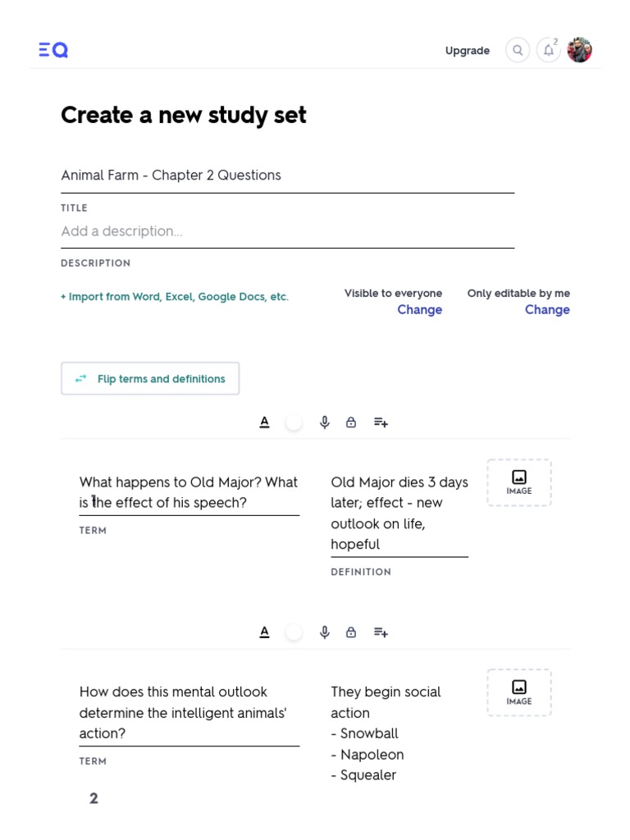Screen dimensions: 630x840
Task: Select color circle above second card
Action: pos(294,632)
